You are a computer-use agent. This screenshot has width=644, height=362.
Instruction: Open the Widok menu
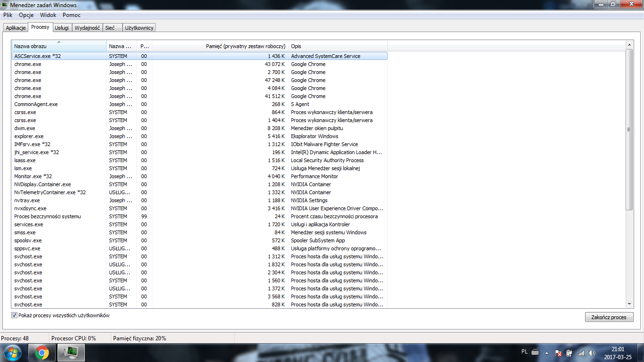(x=48, y=15)
